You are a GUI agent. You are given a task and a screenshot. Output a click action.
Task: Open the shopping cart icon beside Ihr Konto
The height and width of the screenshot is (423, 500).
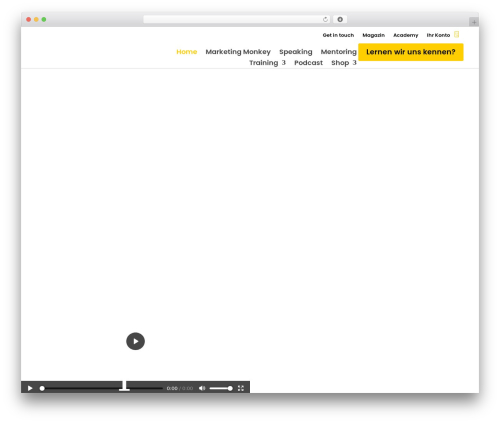(x=457, y=34)
